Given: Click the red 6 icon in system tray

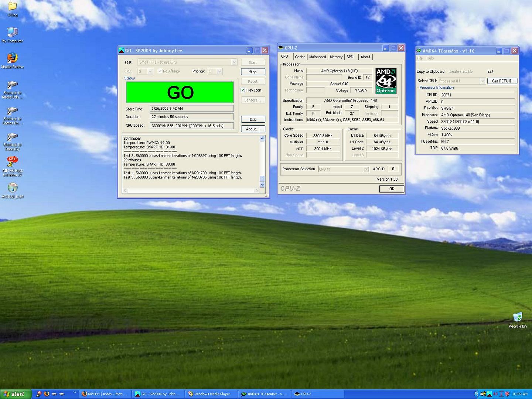Looking at the screenshot, I should pyautogui.click(x=501, y=394).
